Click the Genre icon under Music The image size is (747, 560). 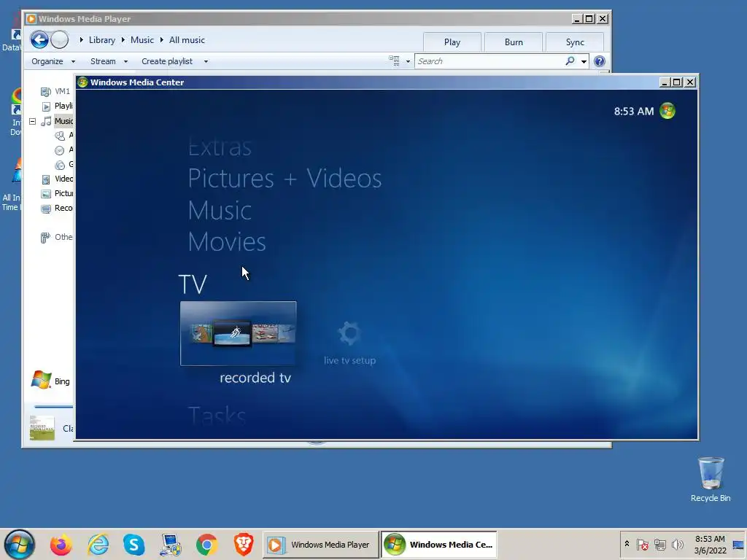[60, 166]
